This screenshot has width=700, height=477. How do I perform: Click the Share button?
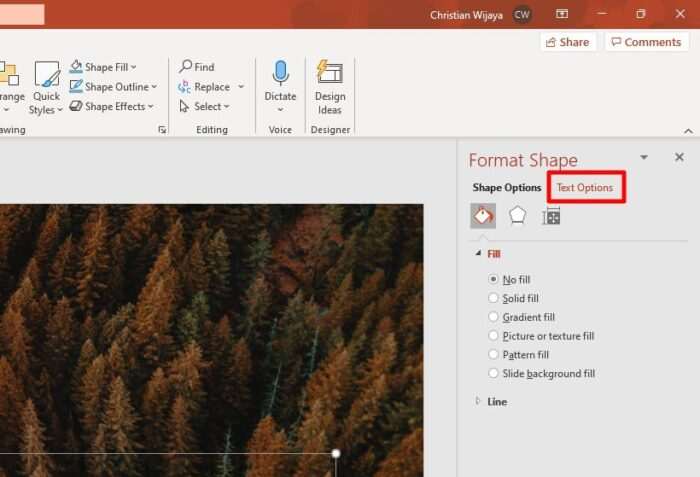tap(568, 42)
